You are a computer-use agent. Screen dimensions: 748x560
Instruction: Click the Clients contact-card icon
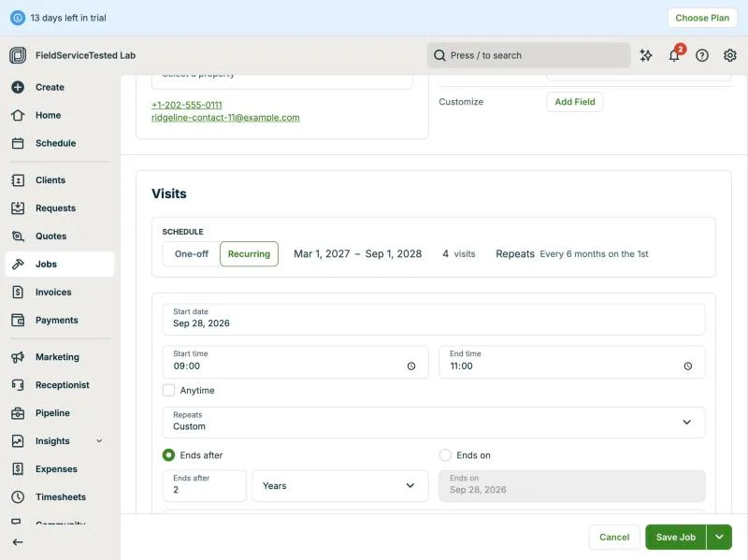coord(18,180)
